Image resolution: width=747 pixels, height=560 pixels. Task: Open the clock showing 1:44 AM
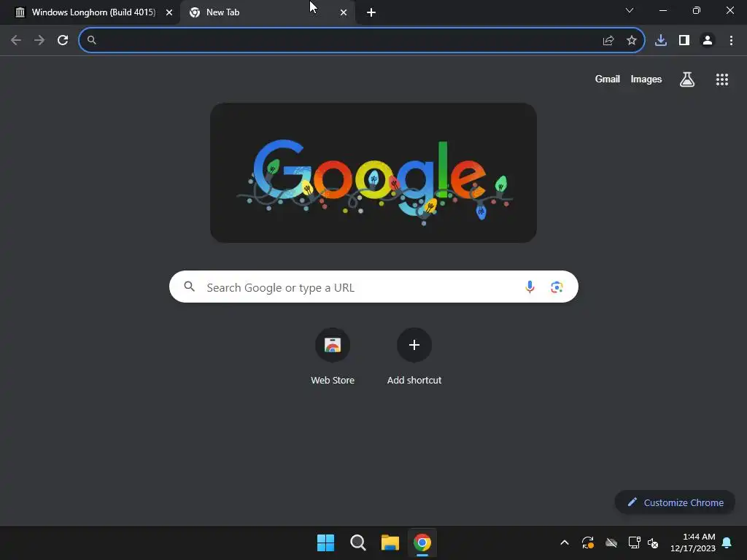coord(693,542)
